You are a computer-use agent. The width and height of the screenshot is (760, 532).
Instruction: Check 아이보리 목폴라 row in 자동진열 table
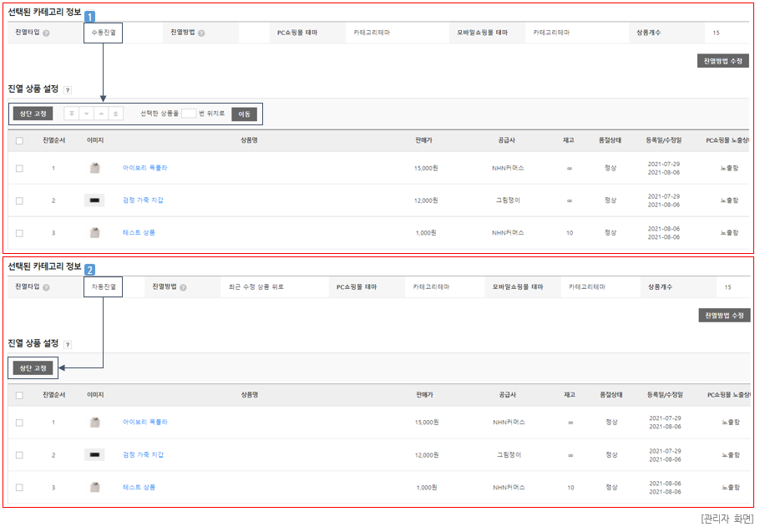19,423
